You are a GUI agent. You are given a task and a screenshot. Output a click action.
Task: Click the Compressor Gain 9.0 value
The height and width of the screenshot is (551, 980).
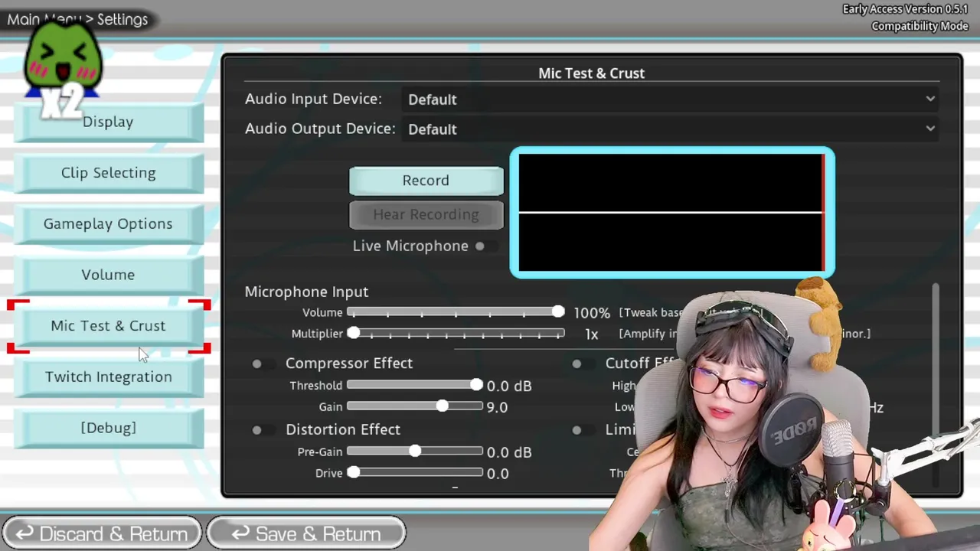tap(497, 407)
